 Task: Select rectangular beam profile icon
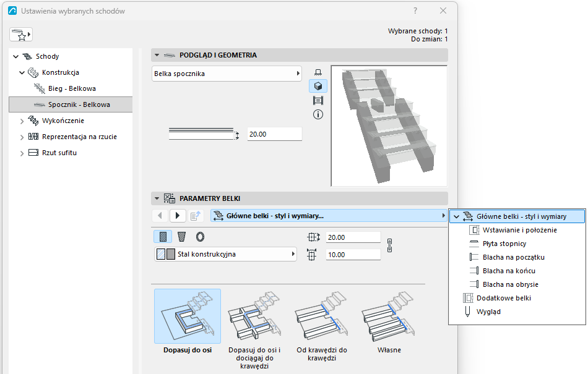tap(163, 237)
